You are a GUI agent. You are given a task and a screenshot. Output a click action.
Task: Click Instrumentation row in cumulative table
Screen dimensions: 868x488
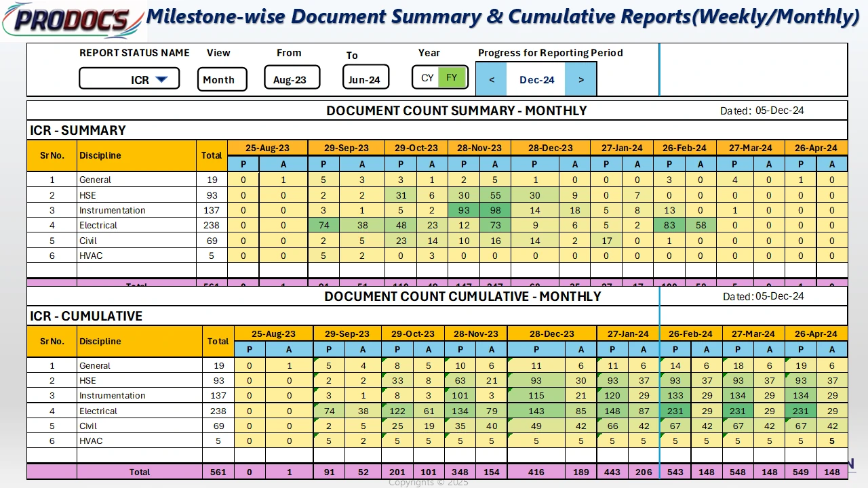point(113,395)
